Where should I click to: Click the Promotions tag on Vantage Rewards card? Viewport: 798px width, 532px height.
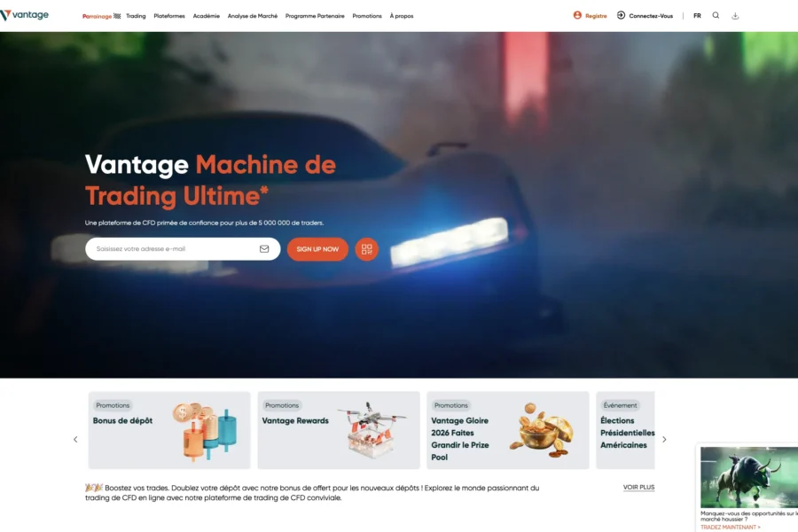(282, 405)
